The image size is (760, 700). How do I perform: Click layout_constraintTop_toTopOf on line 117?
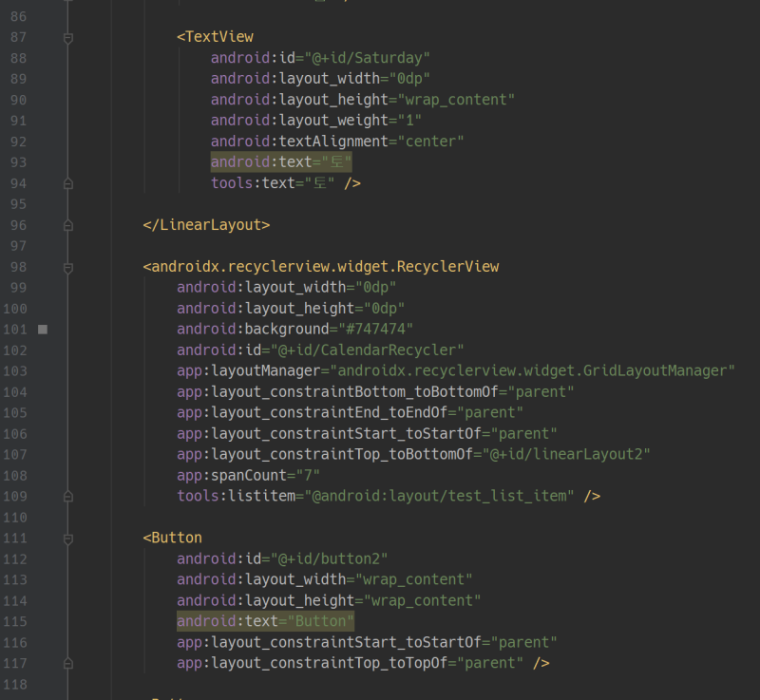329,663
